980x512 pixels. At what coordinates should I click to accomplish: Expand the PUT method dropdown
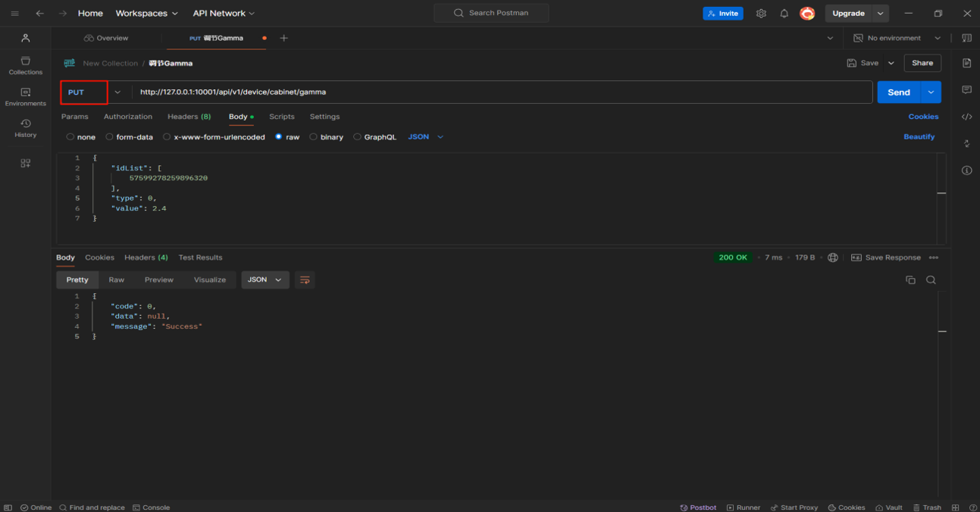pyautogui.click(x=117, y=92)
